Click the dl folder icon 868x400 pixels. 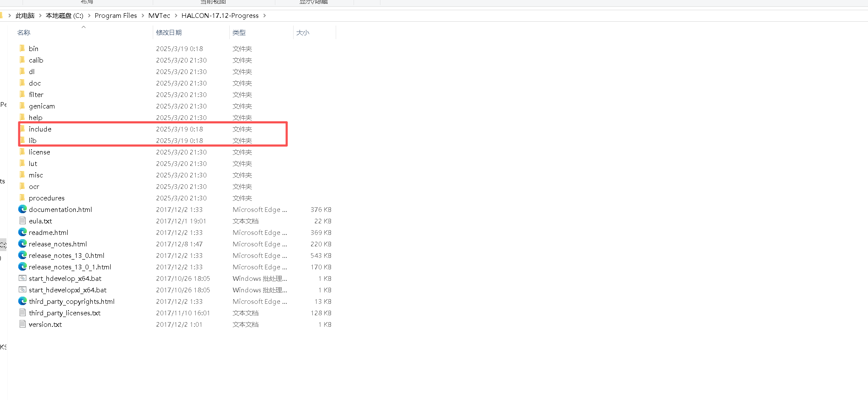22,71
